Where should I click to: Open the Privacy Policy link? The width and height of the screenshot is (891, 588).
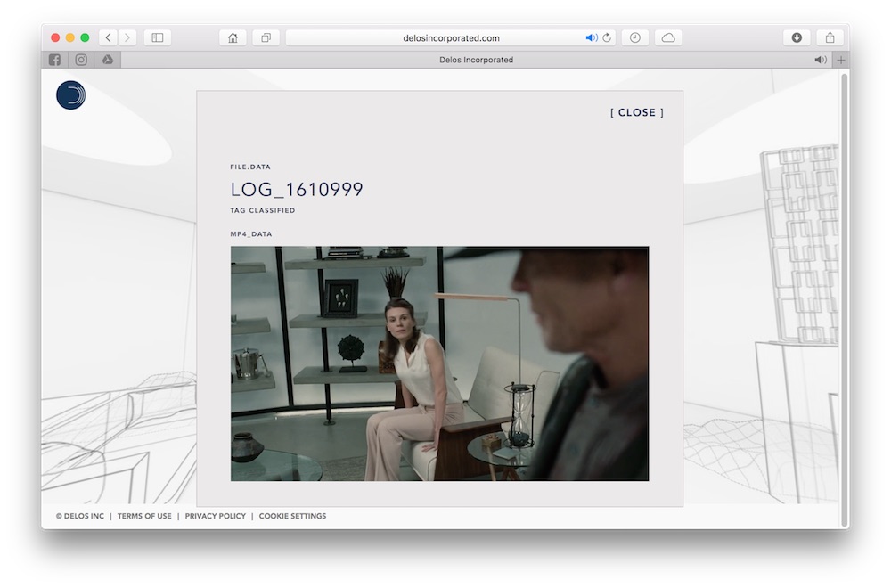pos(216,516)
